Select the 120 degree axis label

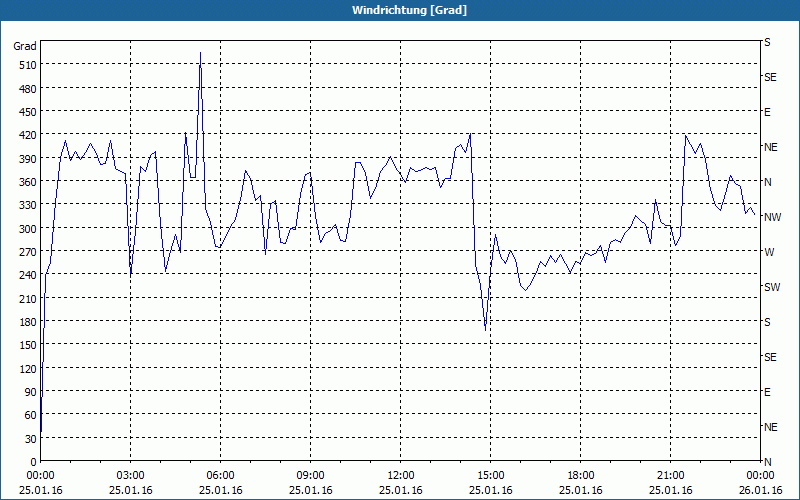28,368
